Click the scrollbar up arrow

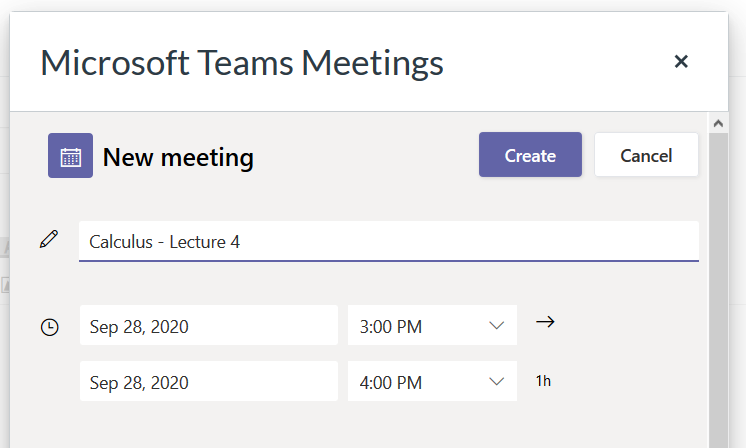(x=718, y=124)
